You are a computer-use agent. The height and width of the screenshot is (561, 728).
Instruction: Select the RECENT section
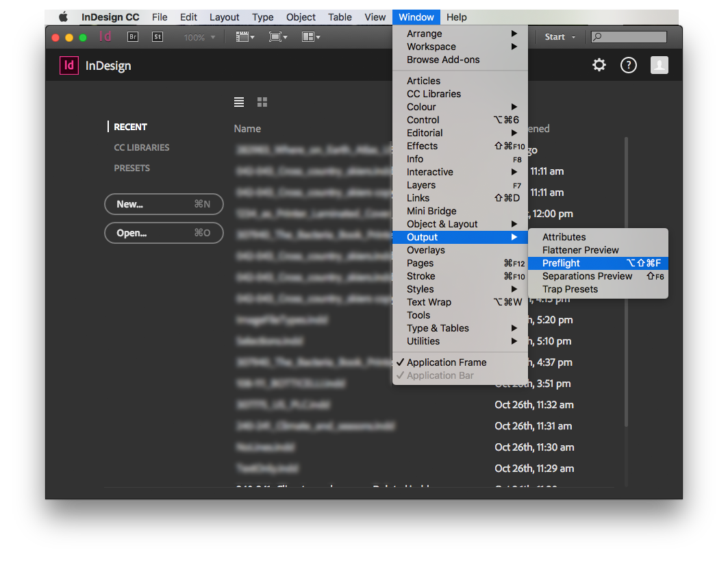[x=130, y=127]
